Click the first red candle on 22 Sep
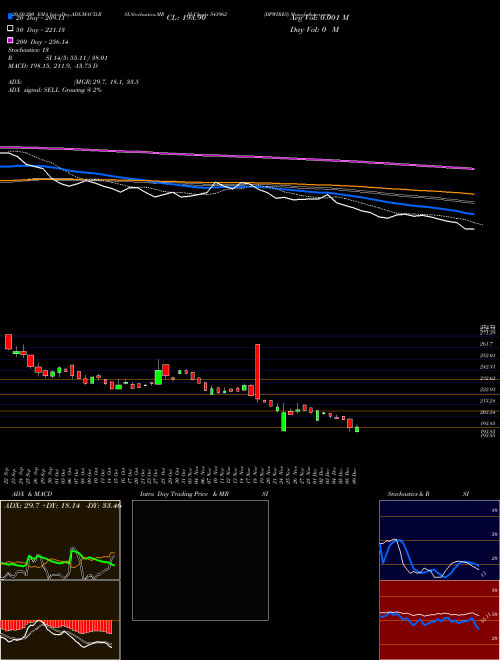The image size is (500, 660). point(8,342)
